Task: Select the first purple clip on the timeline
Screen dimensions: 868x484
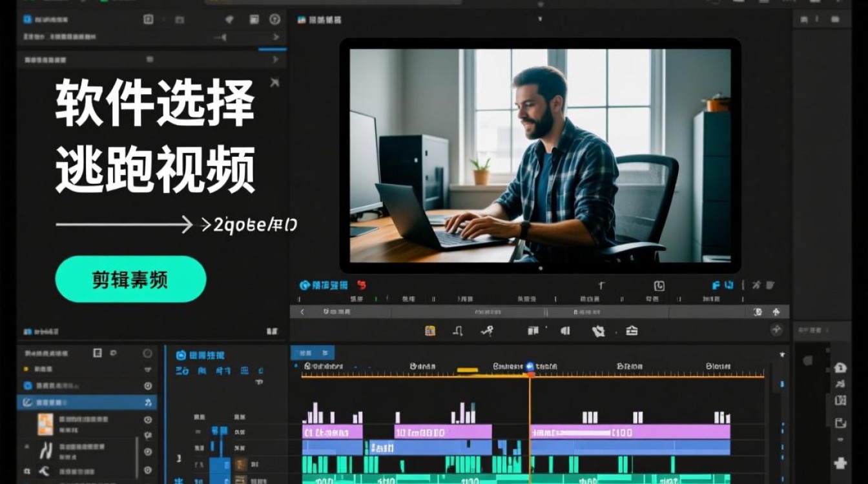Action: point(333,432)
